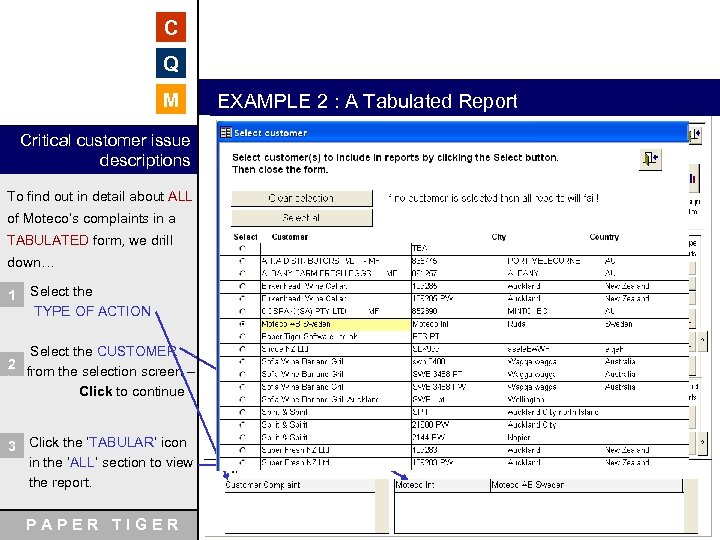The height and width of the screenshot is (540, 720).
Task: Select the Paper Tiger Software row radio button
Action: [x=242, y=337]
